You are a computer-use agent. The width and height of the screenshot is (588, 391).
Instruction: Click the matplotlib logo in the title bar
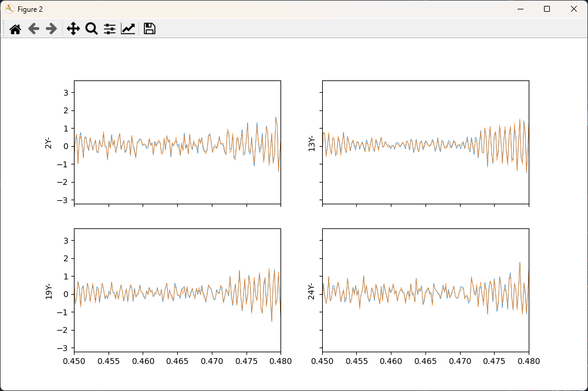(9, 9)
